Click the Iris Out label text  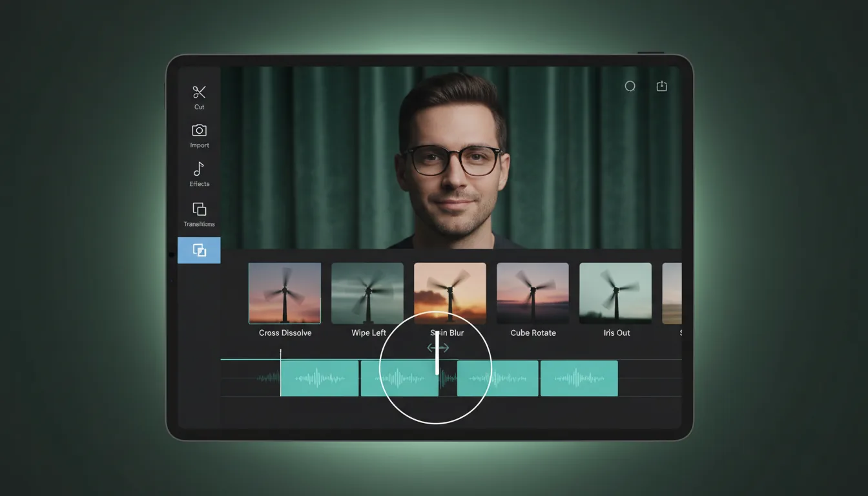616,333
